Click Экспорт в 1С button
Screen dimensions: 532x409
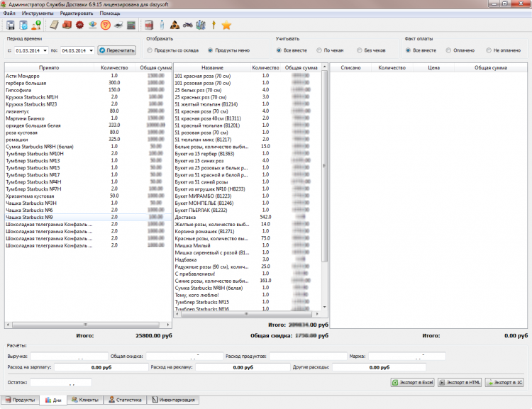504,382
